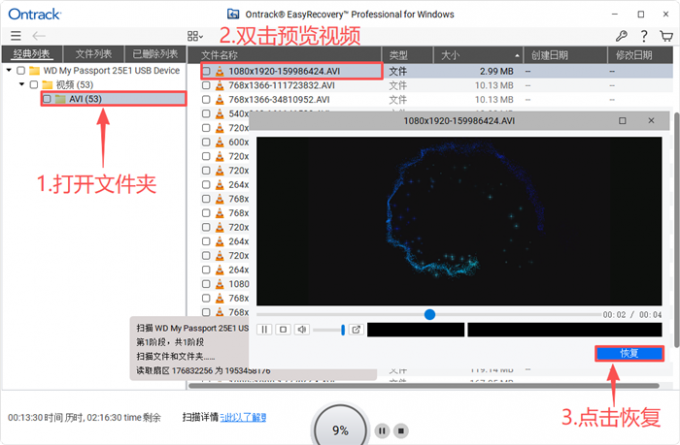The width and height of the screenshot is (680, 445).
Task: Switch to the 文件列表 tab
Action: 94,54
